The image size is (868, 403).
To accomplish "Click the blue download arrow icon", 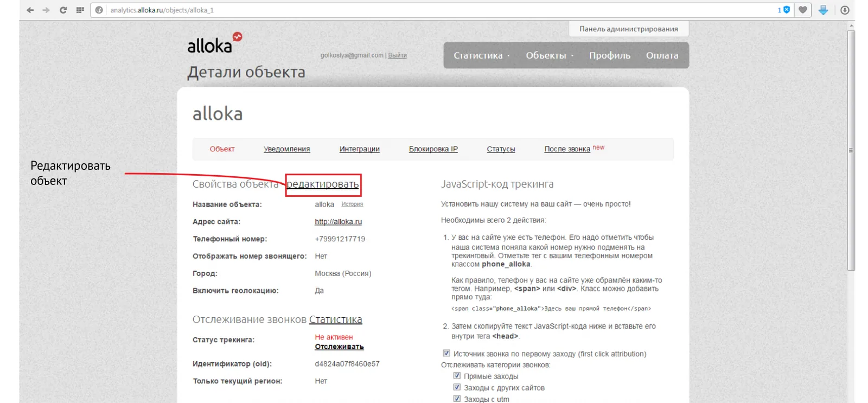I will coord(823,10).
